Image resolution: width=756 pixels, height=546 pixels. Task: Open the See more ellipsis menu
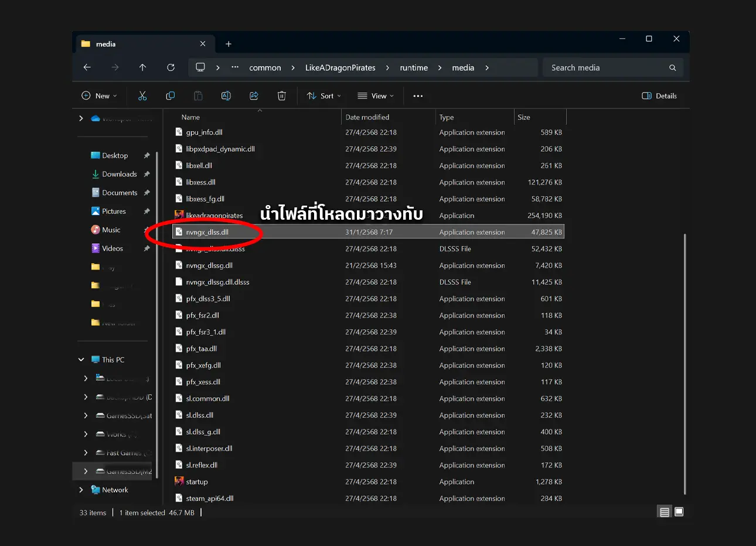click(418, 96)
